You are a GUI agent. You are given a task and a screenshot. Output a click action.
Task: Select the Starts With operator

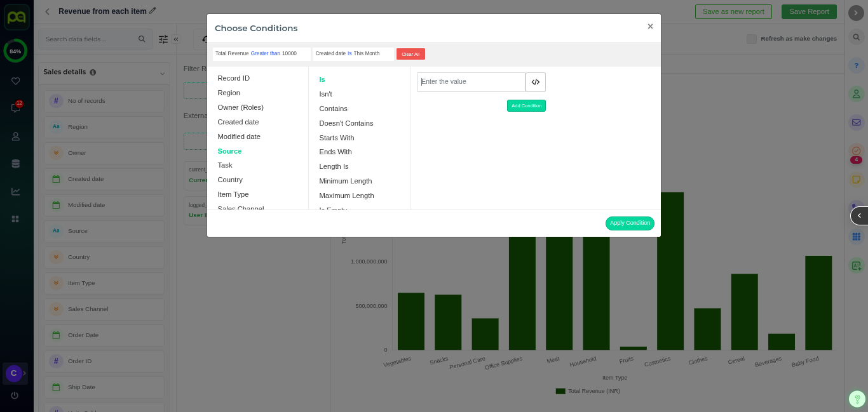pyautogui.click(x=336, y=138)
